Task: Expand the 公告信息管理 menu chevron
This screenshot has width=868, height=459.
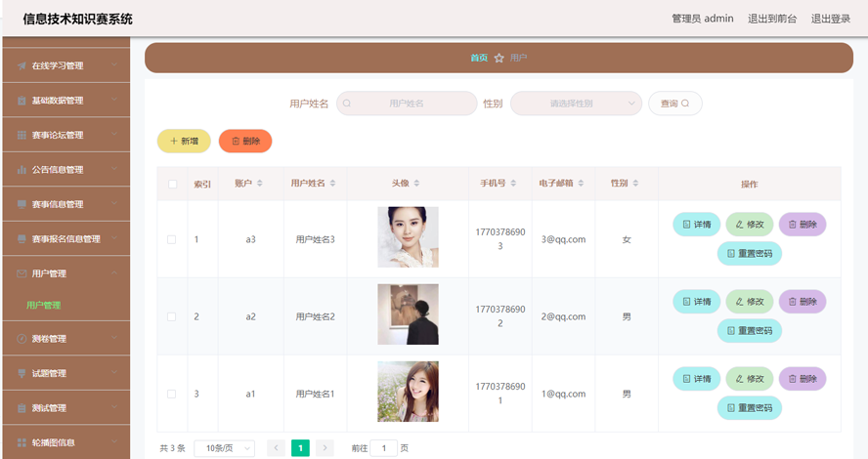Action: [114, 169]
